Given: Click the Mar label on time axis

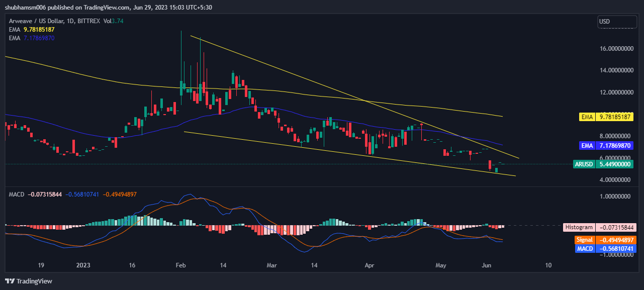Looking at the screenshot, I should pos(272,265).
